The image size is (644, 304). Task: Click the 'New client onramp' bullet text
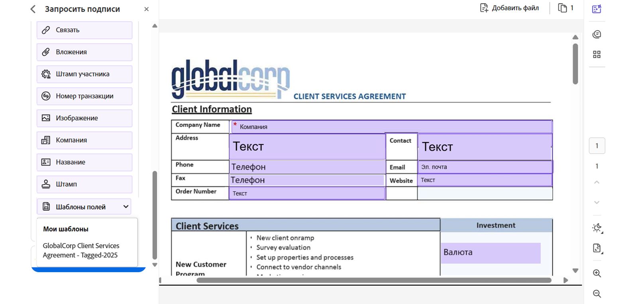(x=285, y=238)
